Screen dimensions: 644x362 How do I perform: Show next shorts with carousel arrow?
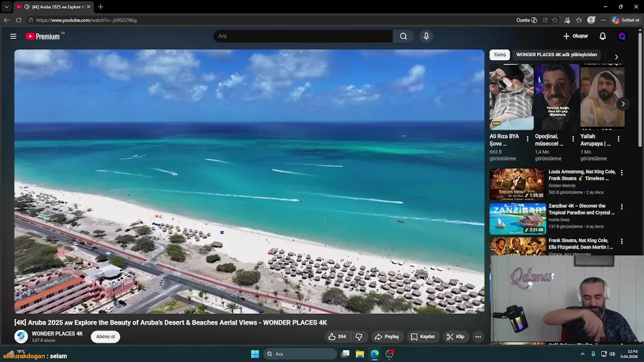pyautogui.click(x=623, y=104)
